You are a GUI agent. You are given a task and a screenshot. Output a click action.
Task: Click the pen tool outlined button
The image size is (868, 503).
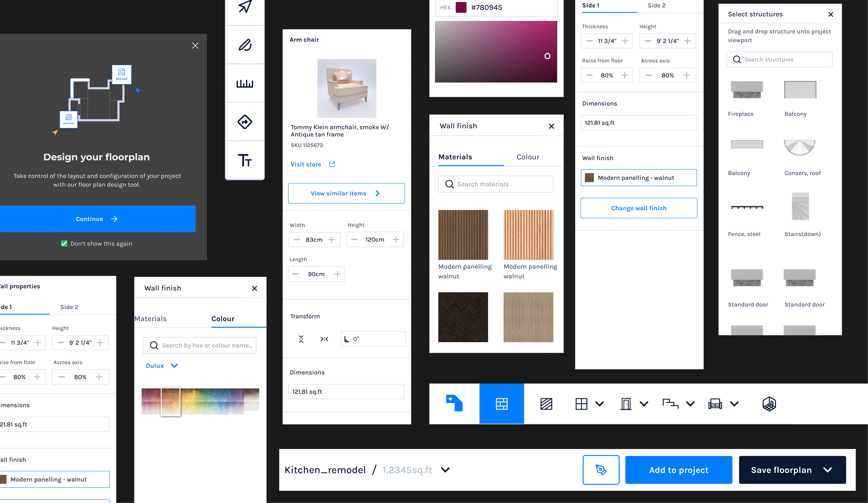click(x=601, y=470)
